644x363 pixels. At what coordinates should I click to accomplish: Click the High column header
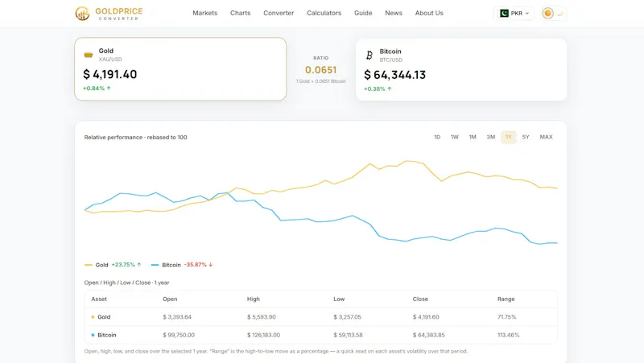[254, 299]
